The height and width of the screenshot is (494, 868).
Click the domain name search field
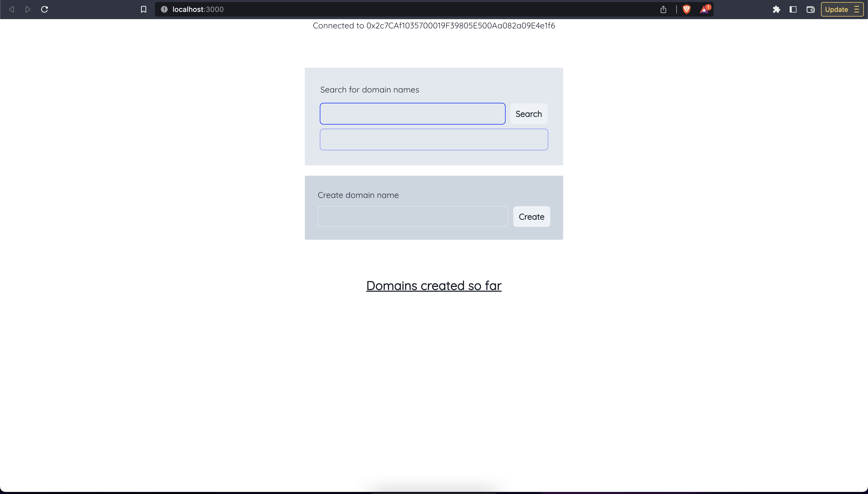tap(412, 113)
